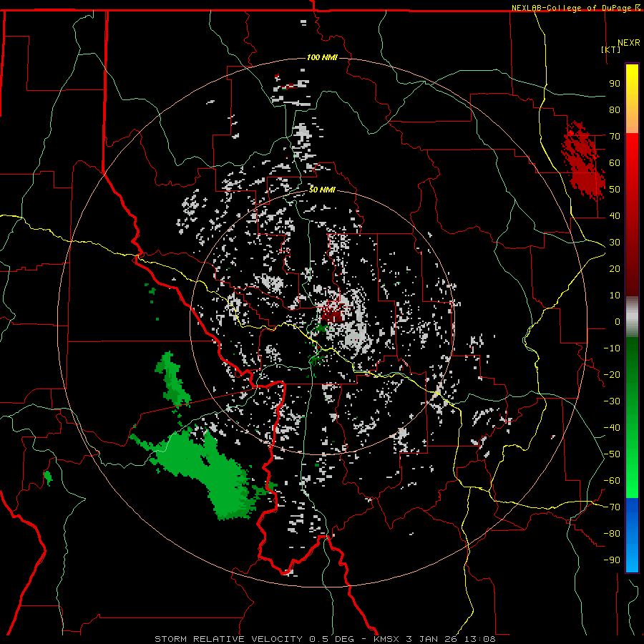The height and width of the screenshot is (644, 644).
Task: Click the scale value "40"
Action: click(x=615, y=215)
